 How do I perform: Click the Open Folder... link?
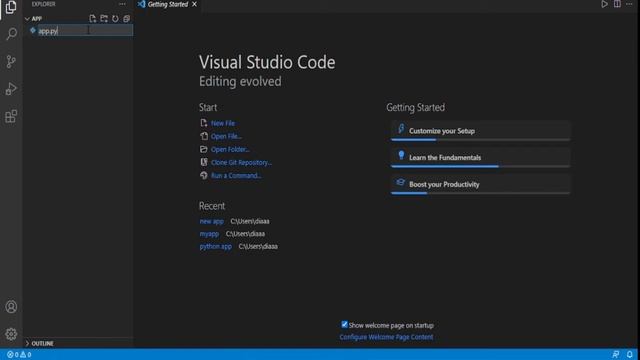(x=230, y=149)
